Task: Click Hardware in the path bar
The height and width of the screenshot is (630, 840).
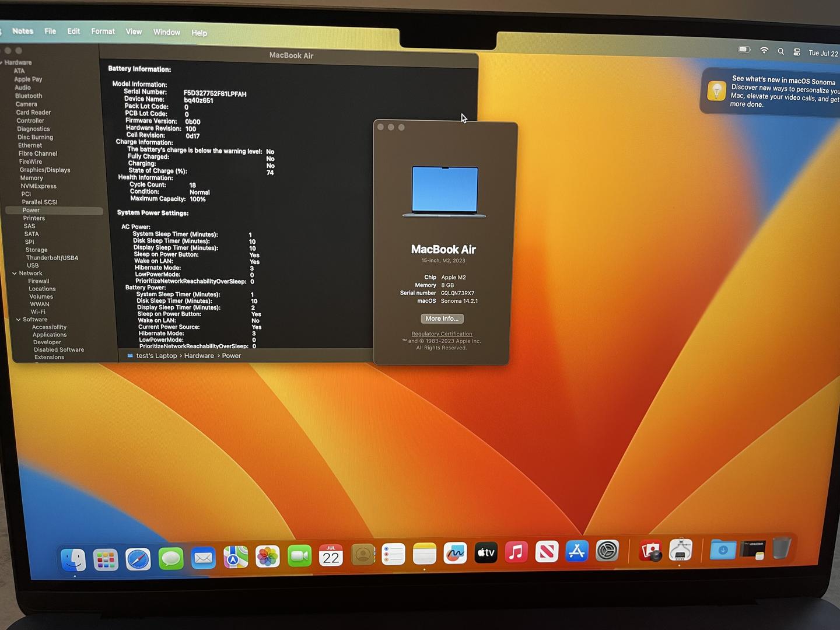Action: click(x=199, y=356)
